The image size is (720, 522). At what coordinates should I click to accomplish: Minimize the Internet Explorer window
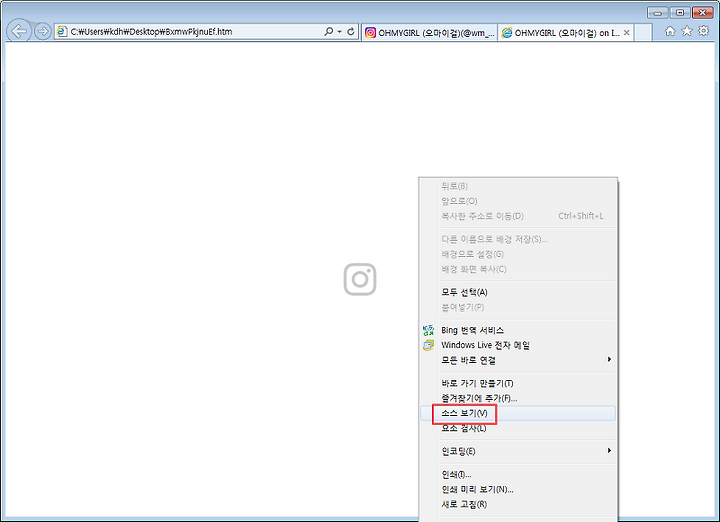click(658, 12)
